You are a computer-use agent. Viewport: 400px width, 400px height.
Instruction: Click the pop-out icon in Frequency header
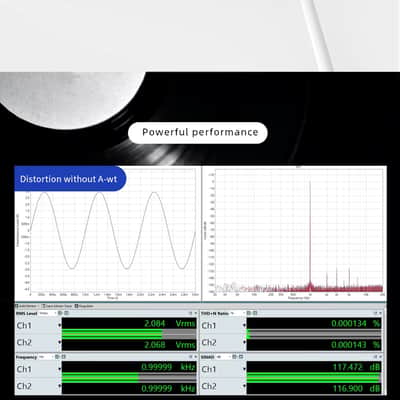(190, 357)
